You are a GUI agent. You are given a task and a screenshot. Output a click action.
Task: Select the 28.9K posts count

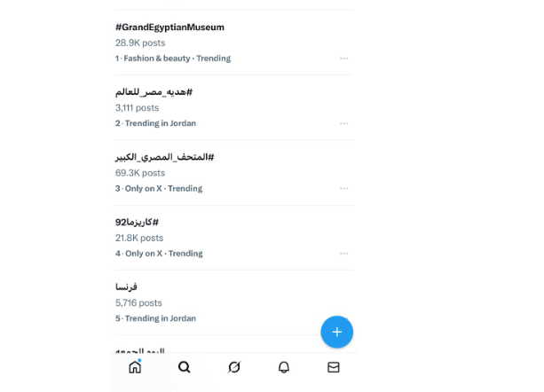pos(140,43)
